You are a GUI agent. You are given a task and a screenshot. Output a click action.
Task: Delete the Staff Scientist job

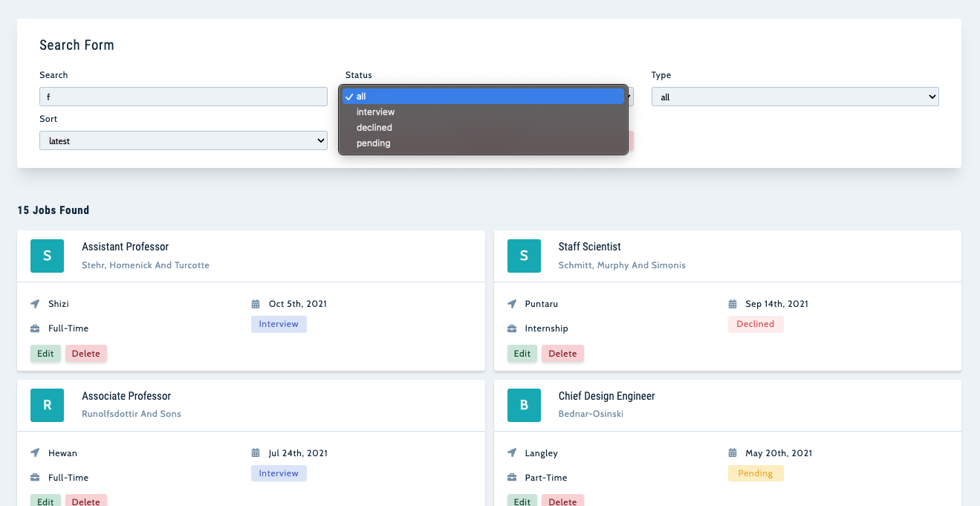562,354
